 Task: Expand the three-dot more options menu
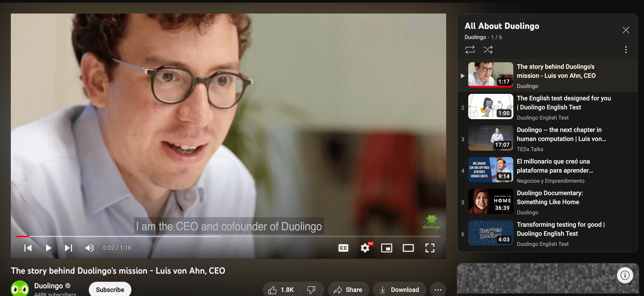[x=438, y=289]
